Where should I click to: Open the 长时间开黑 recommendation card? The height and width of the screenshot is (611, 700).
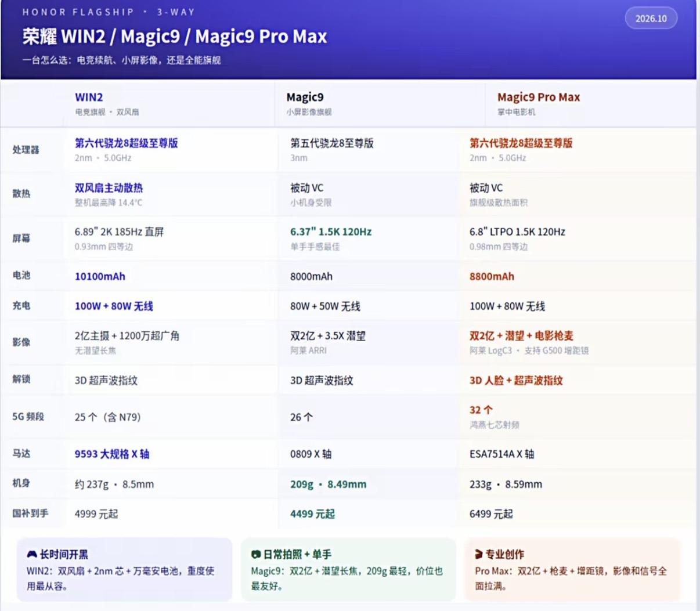pos(124,569)
